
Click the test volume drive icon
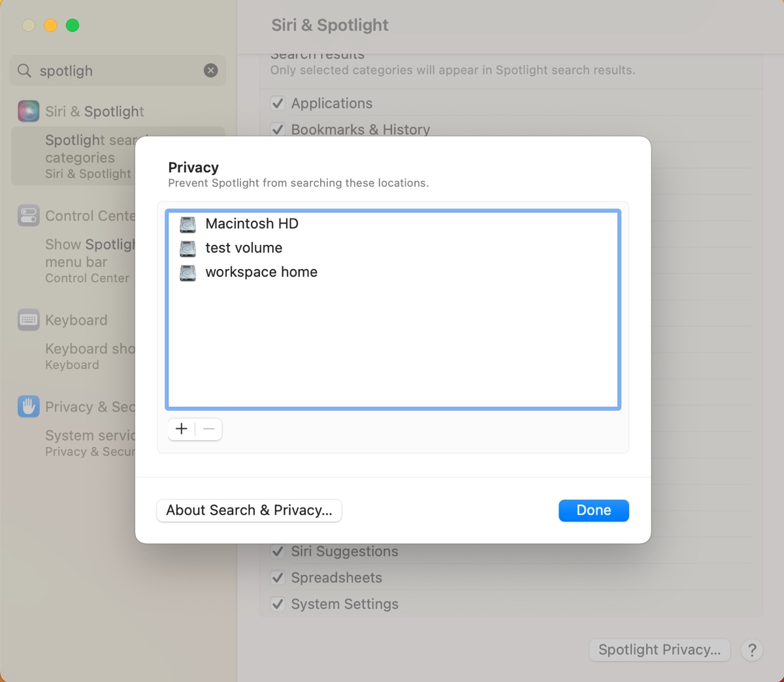188,248
